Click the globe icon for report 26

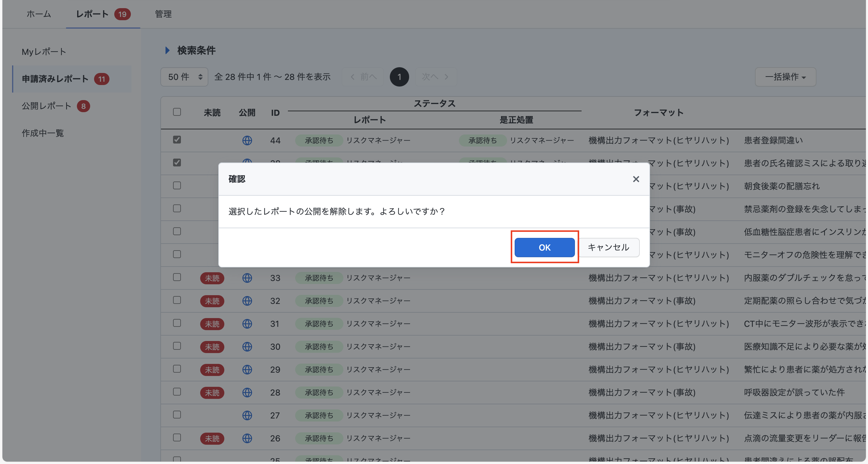(248, 438)
